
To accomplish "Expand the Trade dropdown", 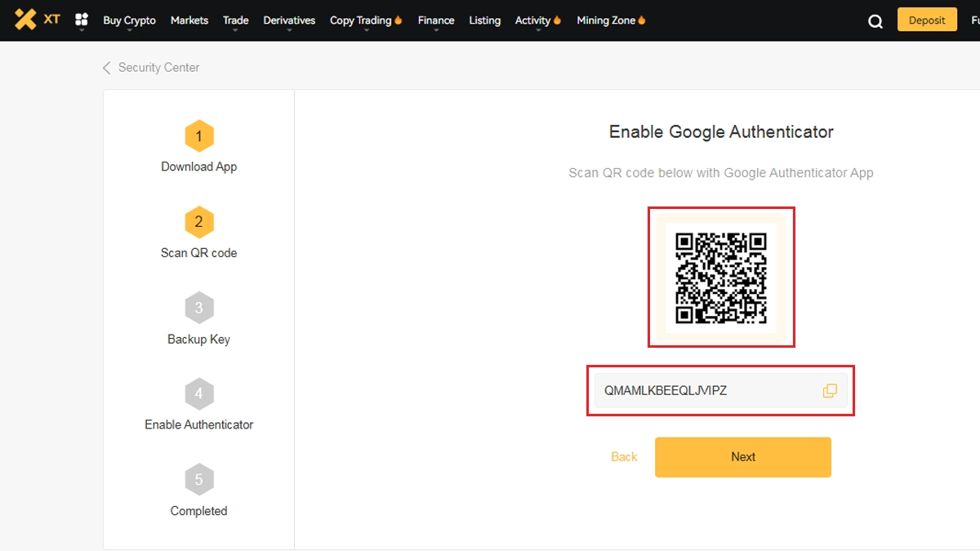I will (236, 20).
